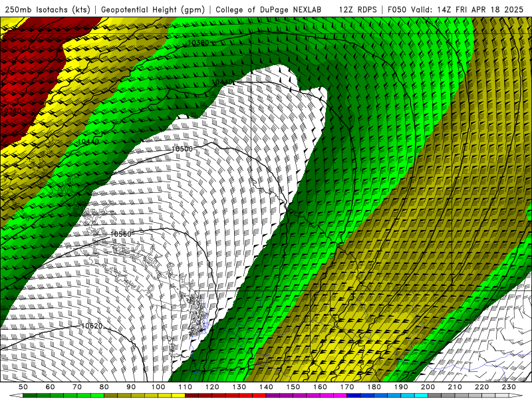
Task: Click the 80 value on the legend
Action: point(104,387)
